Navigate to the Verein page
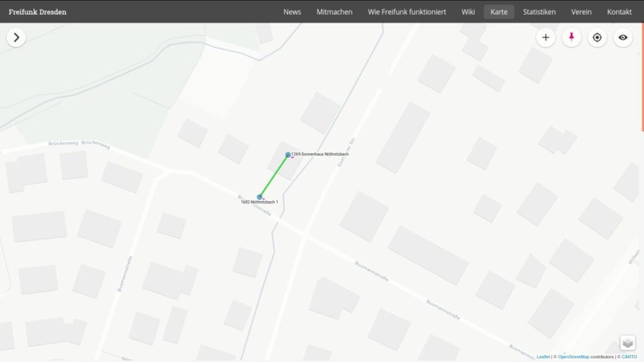The image size is (644, 362). click(581, 12)
